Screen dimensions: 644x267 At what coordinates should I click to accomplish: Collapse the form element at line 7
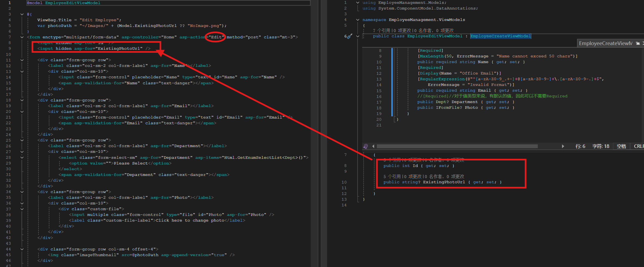coord(22,37)
